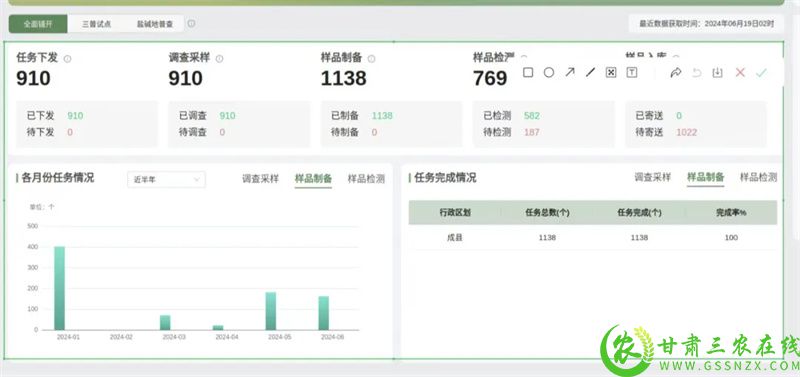Confirm the screenshot with green checkmark
The height and width of the screenshot is (377, 800).
761,72
